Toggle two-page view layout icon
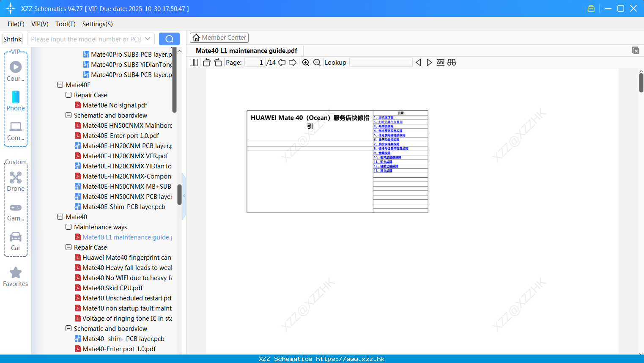Image resolution: width=644 pixels, height=363 pixels. coord(194,63)
